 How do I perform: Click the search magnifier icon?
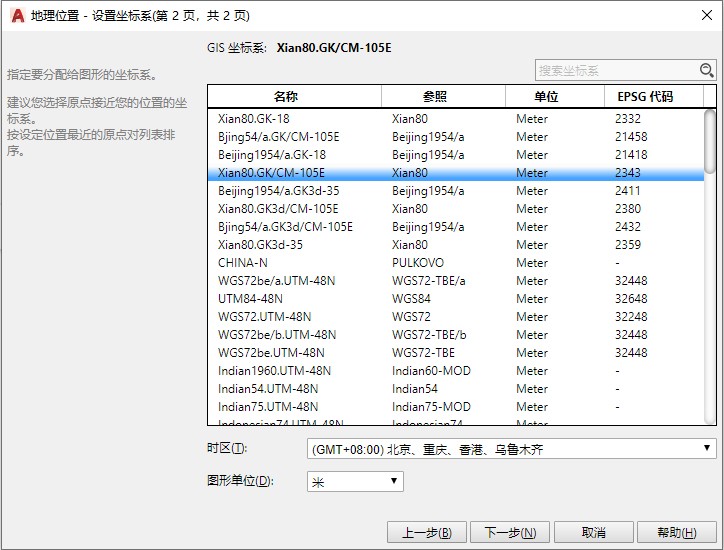pos(706,70)
